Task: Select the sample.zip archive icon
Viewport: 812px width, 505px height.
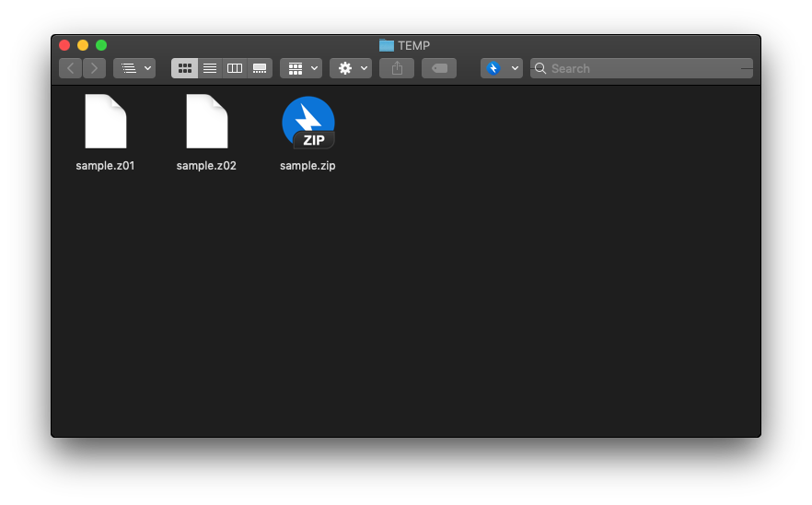Action: click(307, 123)
